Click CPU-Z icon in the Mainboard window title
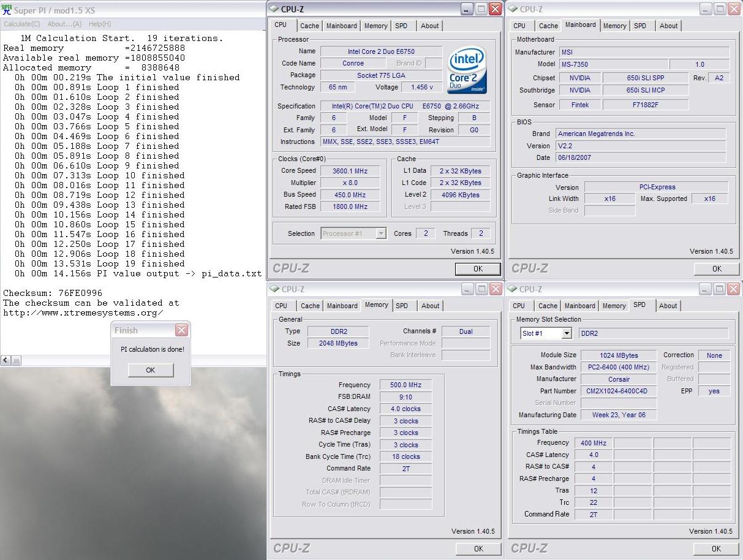 tap(513, 9)
